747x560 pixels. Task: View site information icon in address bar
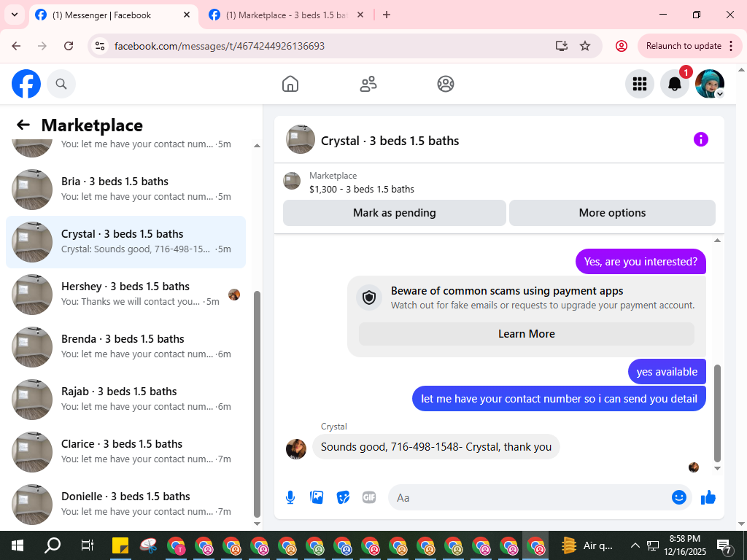coord(100,46)
